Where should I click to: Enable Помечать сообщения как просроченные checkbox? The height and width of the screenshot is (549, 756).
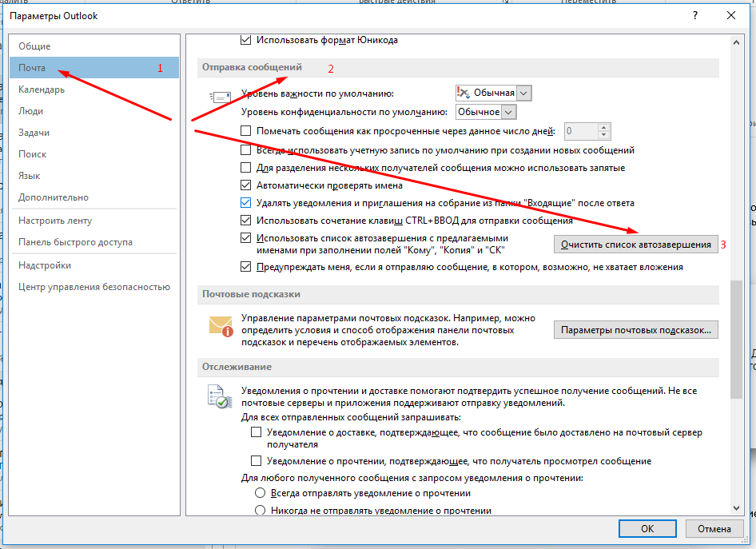[x=246, y=130]
